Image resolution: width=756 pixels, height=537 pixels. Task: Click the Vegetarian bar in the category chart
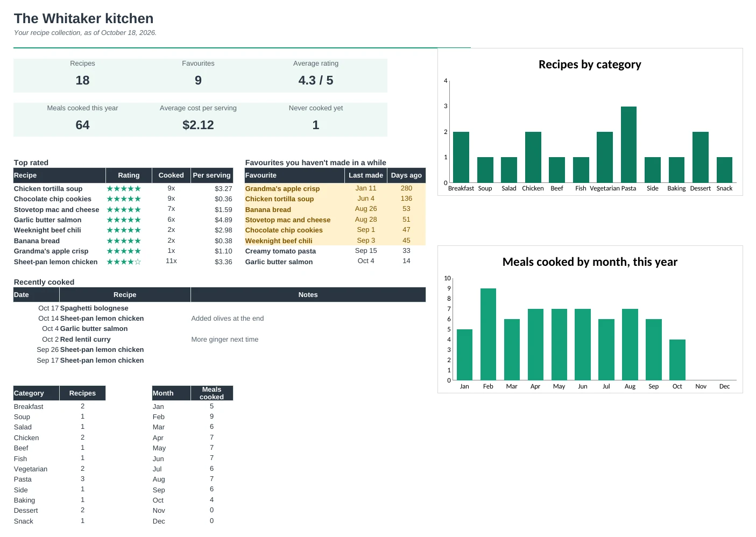point(605,157)
